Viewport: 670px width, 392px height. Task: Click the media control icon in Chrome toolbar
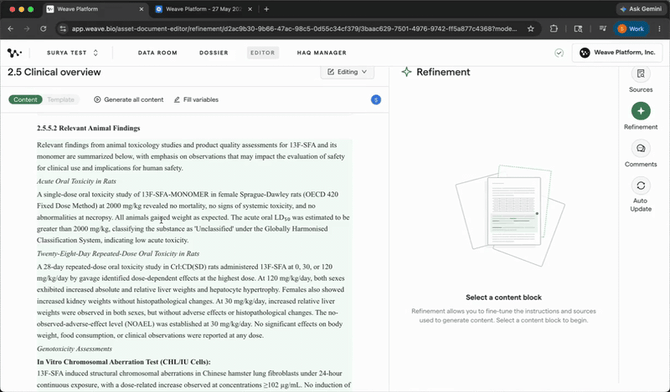click(x=602, y=29)
